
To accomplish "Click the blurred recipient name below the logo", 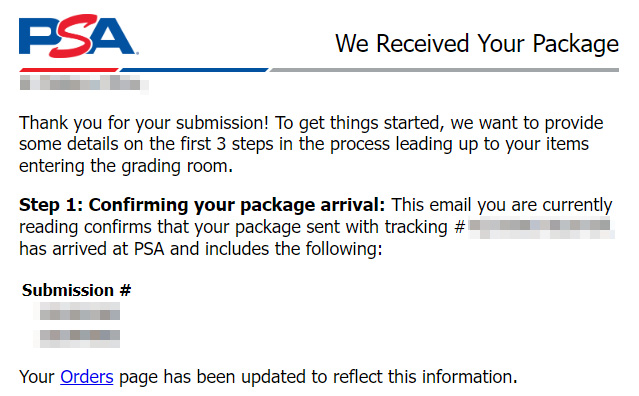I will 84,84.
